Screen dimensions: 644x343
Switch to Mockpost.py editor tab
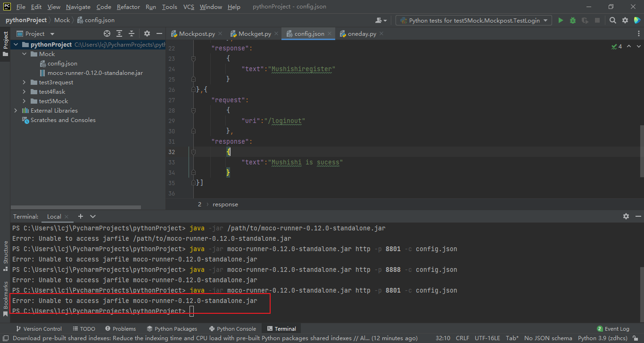[x=197, y=34]
